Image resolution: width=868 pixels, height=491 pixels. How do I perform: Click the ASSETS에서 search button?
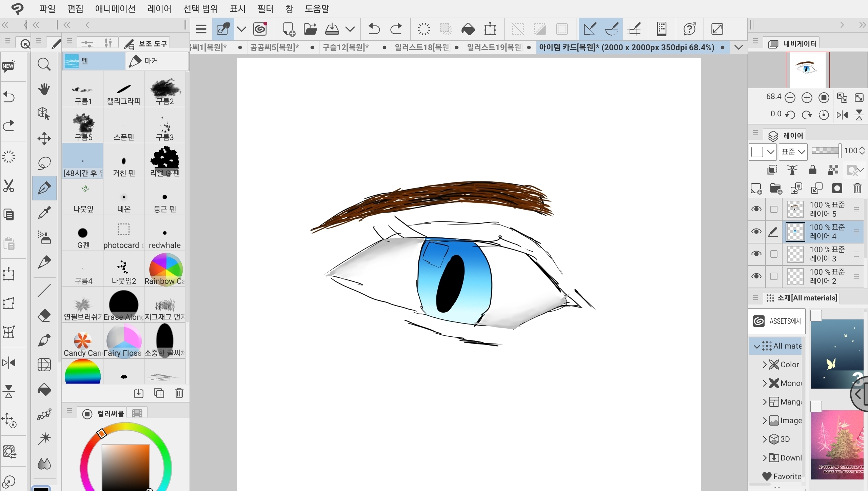coord(776,321)
